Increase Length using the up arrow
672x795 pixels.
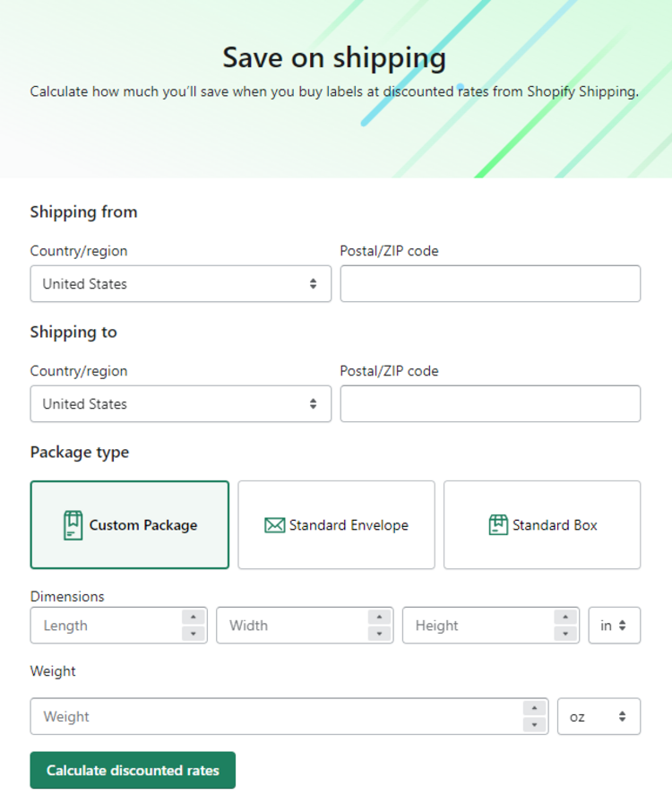click(x=194, y=618)
